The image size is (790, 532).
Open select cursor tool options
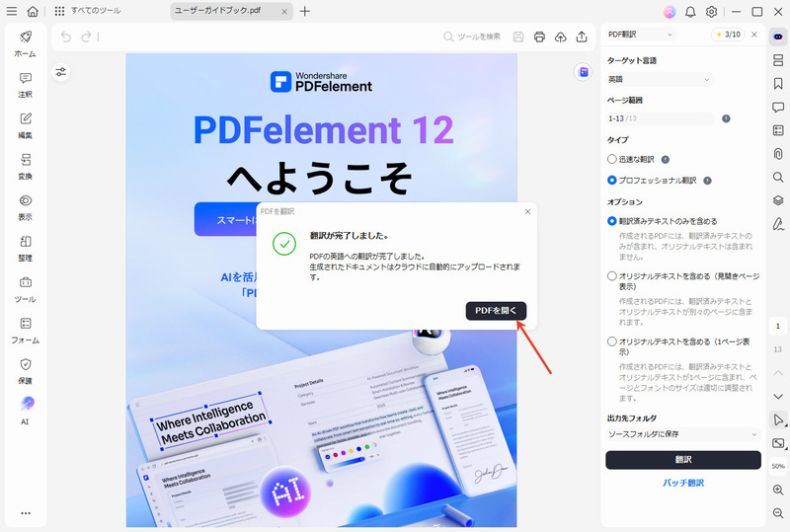(778, 419)
